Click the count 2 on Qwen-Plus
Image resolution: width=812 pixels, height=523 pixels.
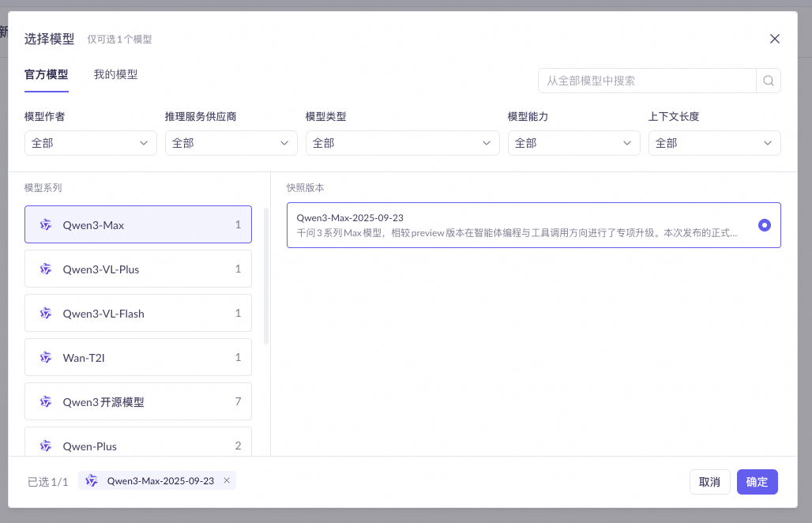click(x=239, y=446)
